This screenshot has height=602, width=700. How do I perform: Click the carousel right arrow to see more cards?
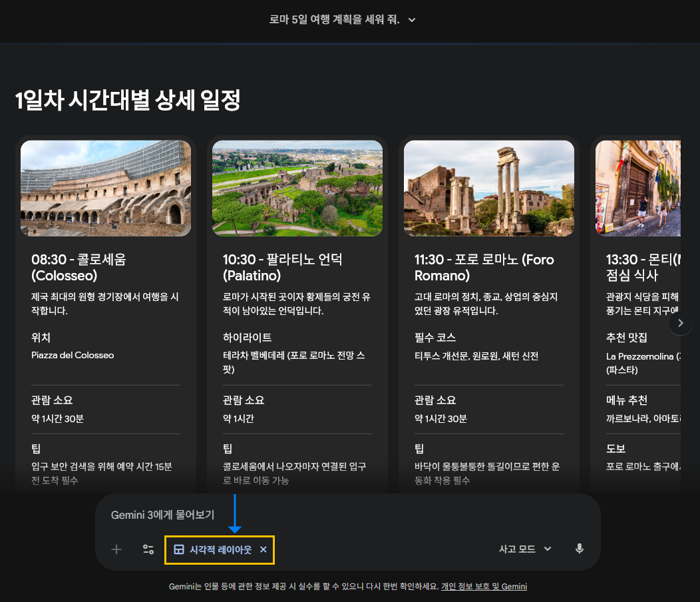(680, 323)
